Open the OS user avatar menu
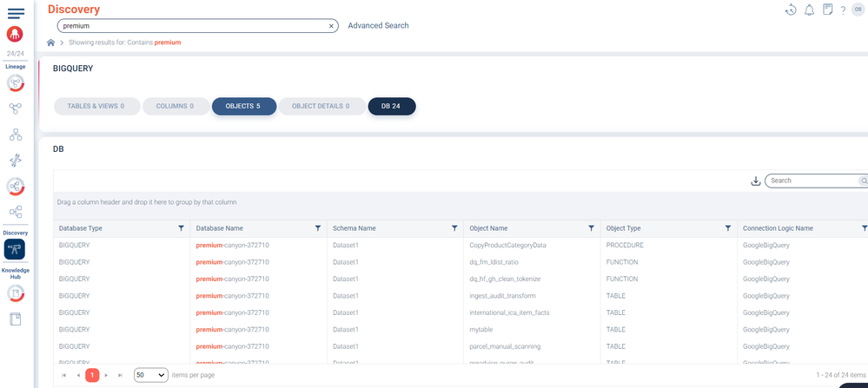This screenshot has height=388, width=868. [858, 9]
